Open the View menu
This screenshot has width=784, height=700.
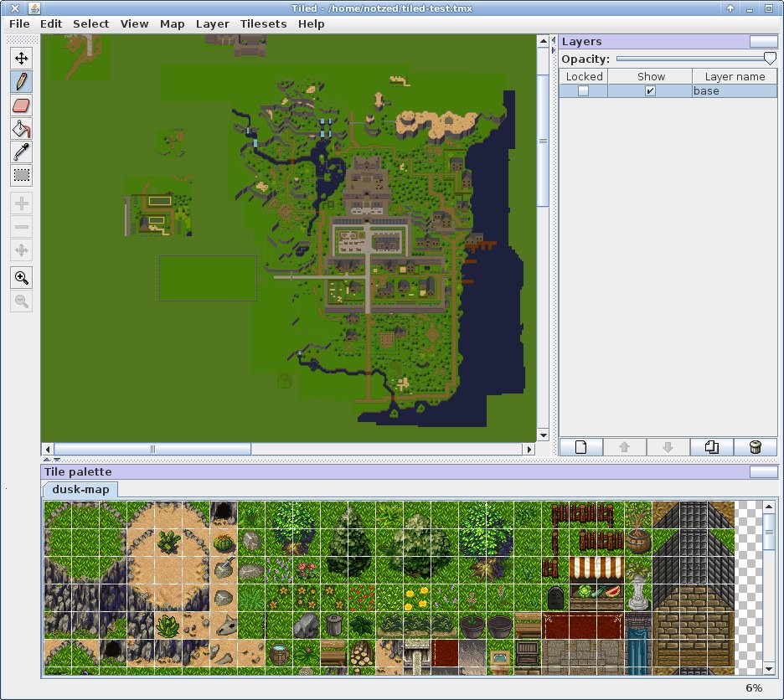point(134,24)
